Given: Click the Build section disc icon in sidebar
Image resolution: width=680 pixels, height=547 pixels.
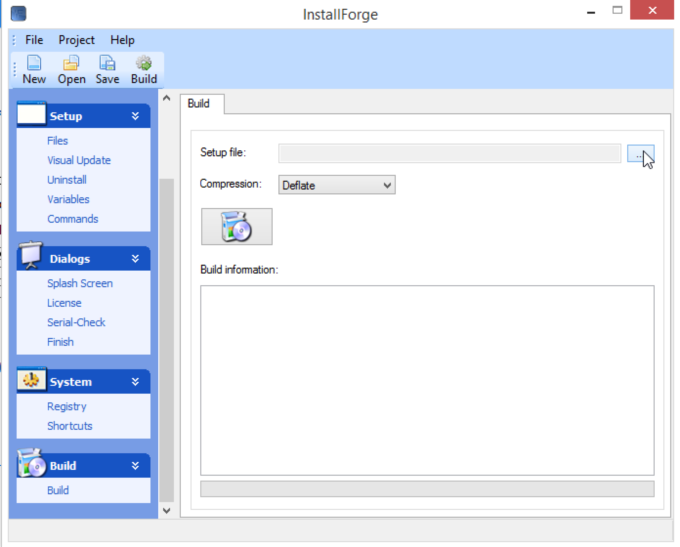Looking at the screenshot, I should (x=31, y=463).
